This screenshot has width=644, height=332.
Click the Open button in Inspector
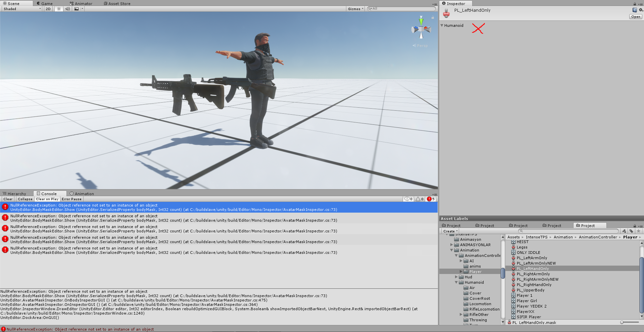[x=636, y=16]
